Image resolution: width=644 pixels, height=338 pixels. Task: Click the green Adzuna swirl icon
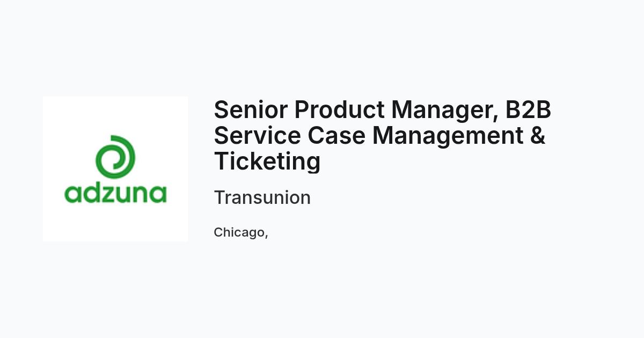(115, 157)
